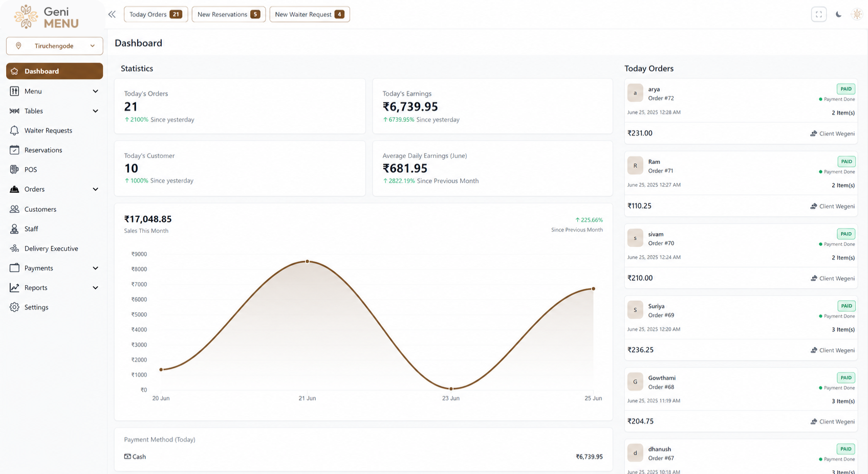
Task: Click the Menu cutlery icon
Action: coord(14,91)
